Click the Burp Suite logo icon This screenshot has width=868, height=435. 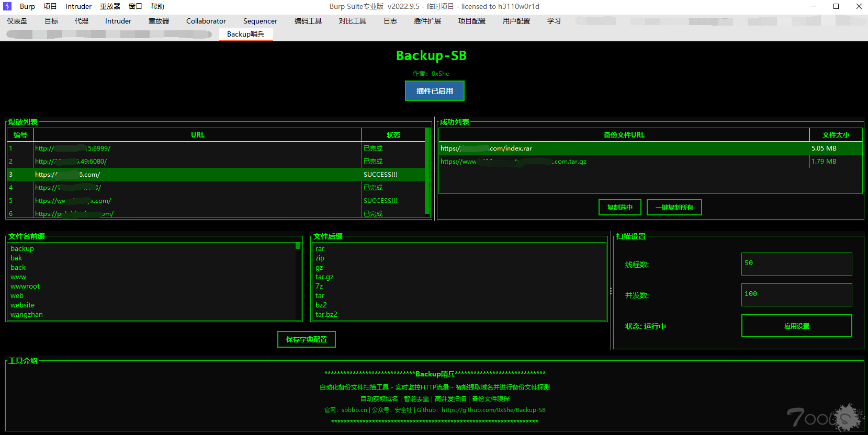(x=7, y=6)
